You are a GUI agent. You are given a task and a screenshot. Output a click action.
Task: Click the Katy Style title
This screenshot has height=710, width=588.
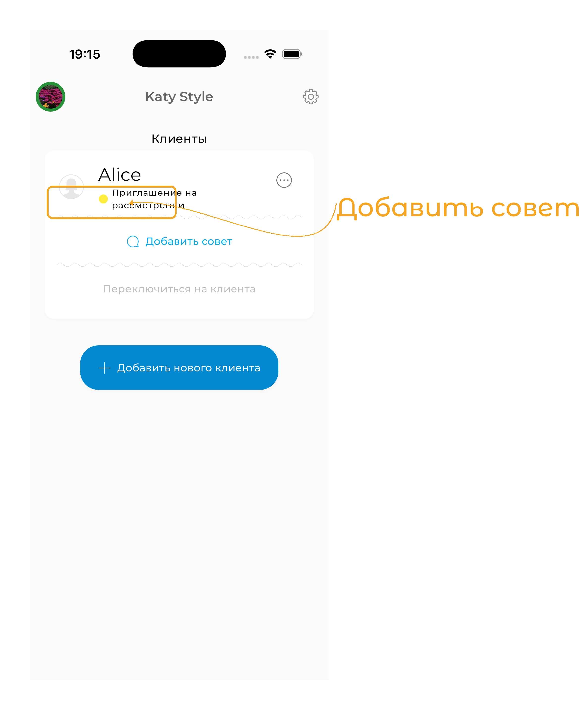pyautogui.click(x=179, y=97)
